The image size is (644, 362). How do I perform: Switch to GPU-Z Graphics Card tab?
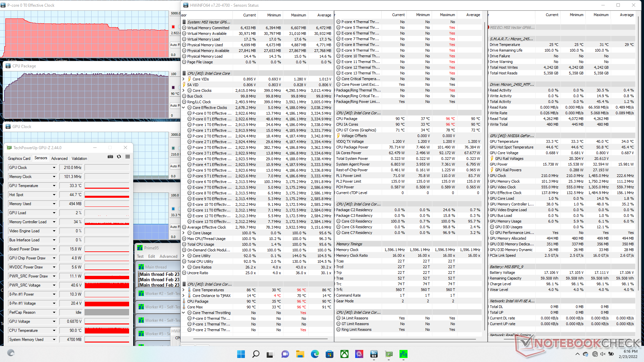(19, 159)
